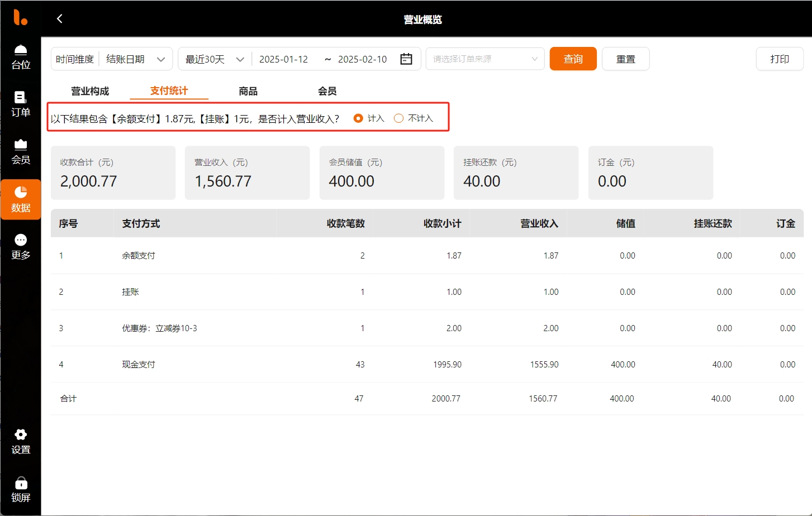
Task: Click the start date 2025-01-12 field
Action: [284, 59]
